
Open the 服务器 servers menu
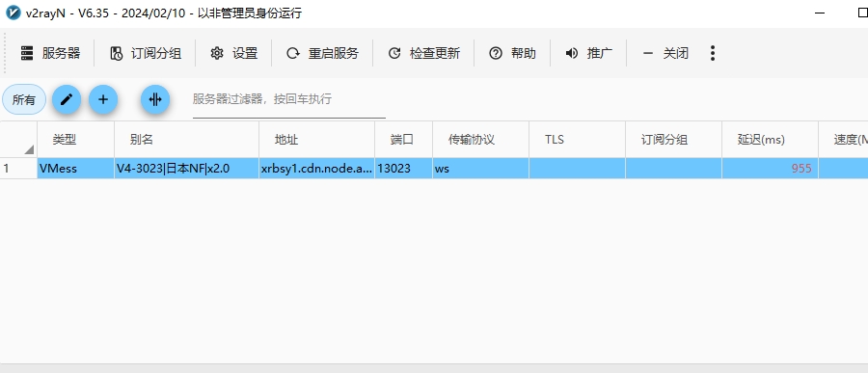click(x=50, y=53)
